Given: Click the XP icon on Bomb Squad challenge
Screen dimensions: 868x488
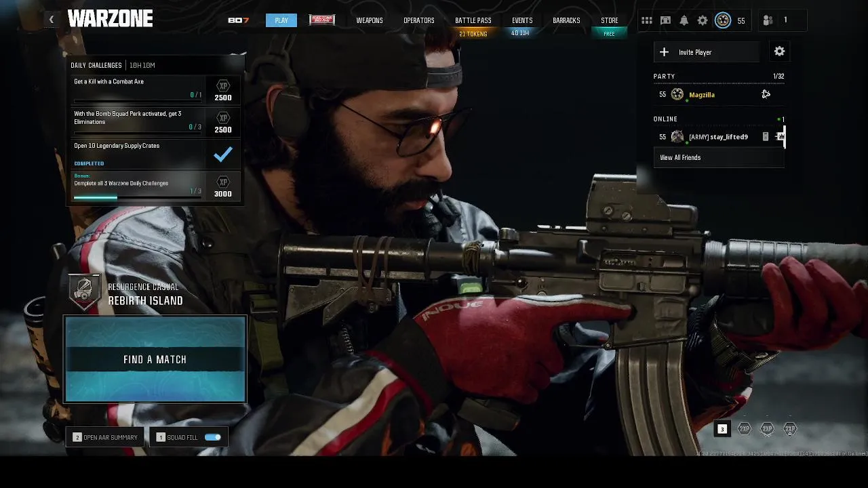Looking at the screenshot, I should pyautogui.click(x=222, y=118).
